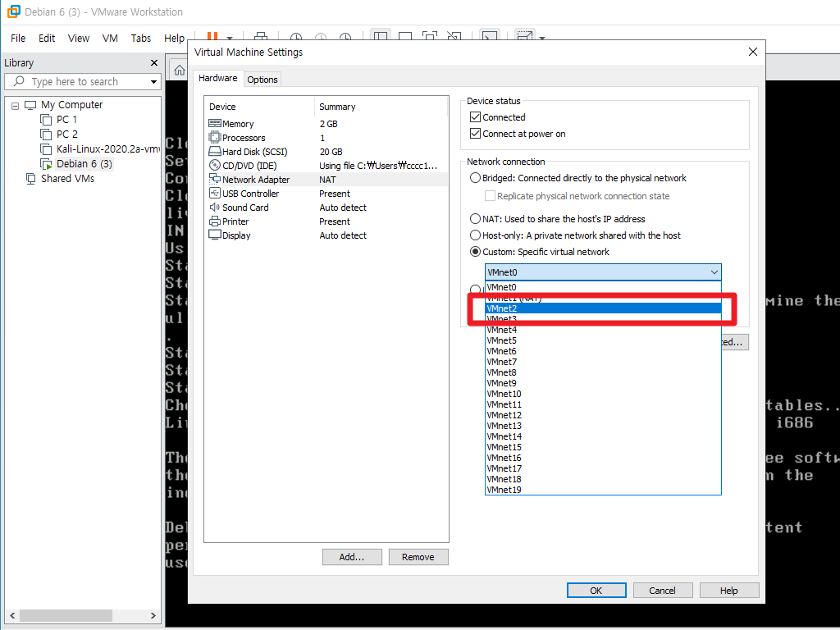The height and width of the screenshot is (630, 840).
Task: Choose VMnet2 from the dropdown list
Action: pos(603,308)
